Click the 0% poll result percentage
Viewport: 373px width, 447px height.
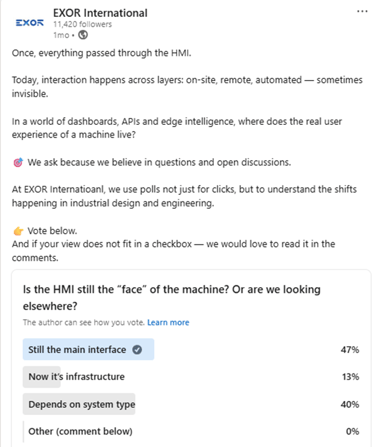coord(352,431)
